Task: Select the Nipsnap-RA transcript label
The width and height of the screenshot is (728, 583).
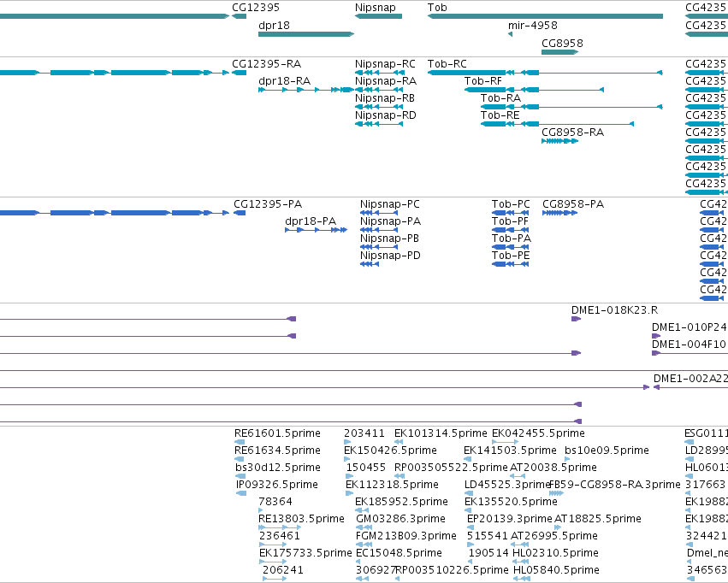Action: click(385, 81)
